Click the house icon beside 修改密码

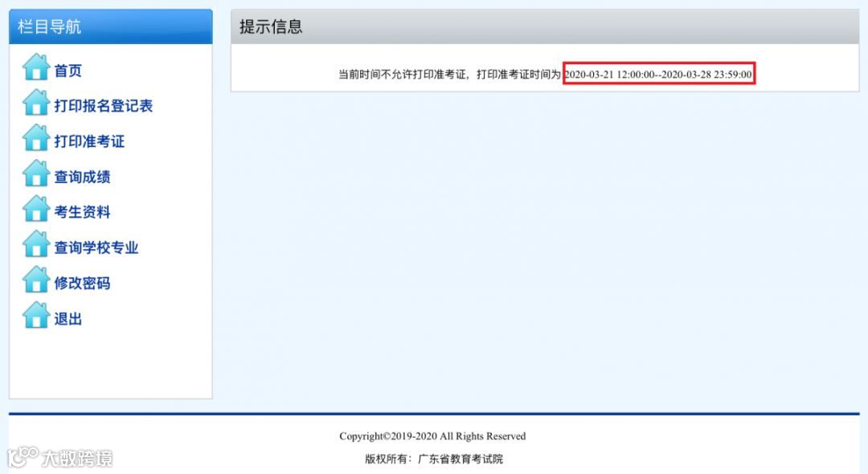[x=36, y=280]
